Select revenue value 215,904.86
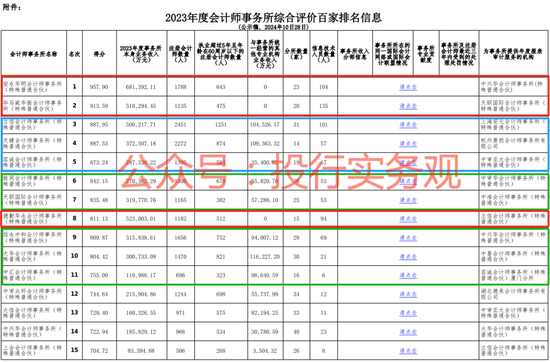The width and height of the screenshot is (550, 362). coord(141,294)
